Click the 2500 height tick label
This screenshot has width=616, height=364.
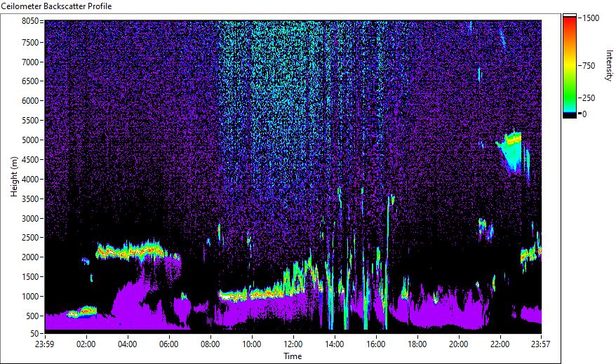pyautogui.click(x=31, y=238)
